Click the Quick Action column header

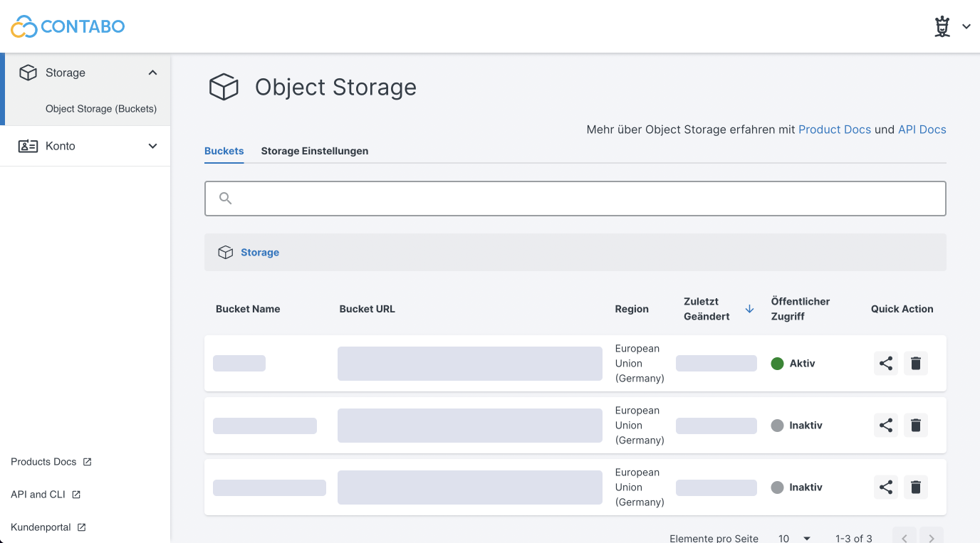point(902,309)
